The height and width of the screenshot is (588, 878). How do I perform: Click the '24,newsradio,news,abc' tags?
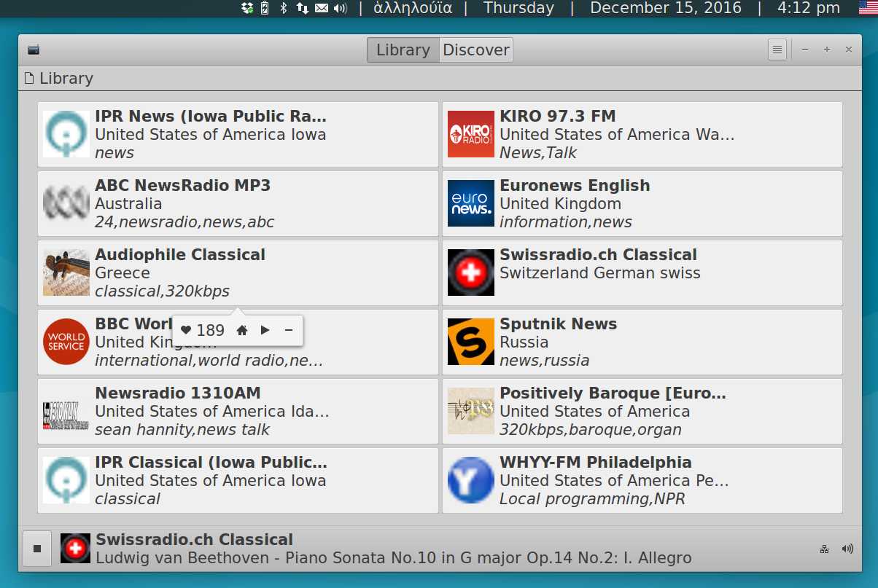point(184,222)
